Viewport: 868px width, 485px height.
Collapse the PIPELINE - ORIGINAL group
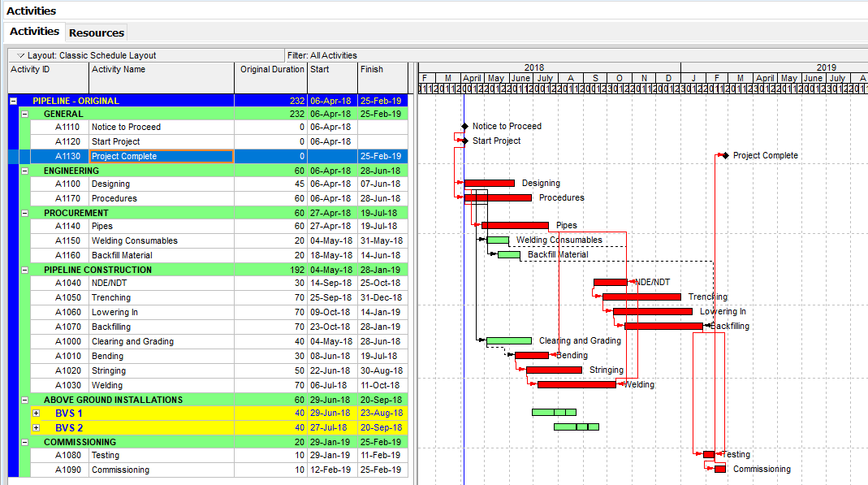(x=13, y=101)
